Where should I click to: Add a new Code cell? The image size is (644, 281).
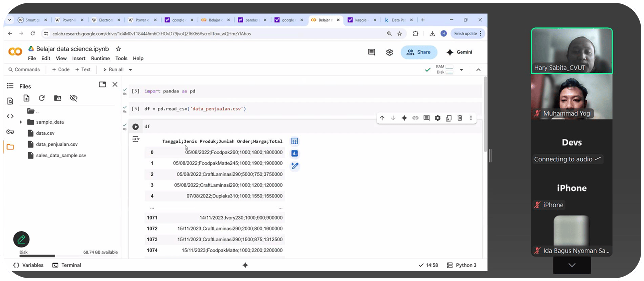coord(61,70)
